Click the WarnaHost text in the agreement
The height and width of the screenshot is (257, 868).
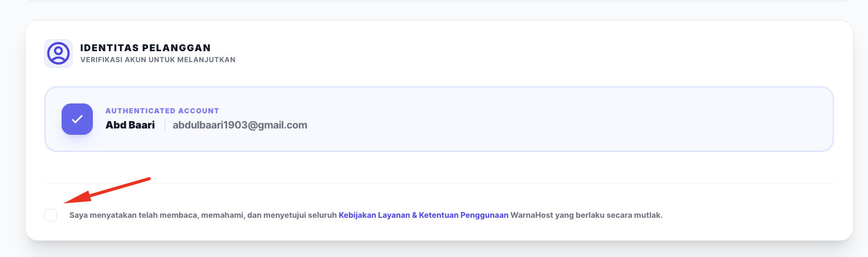click(532, 215)
